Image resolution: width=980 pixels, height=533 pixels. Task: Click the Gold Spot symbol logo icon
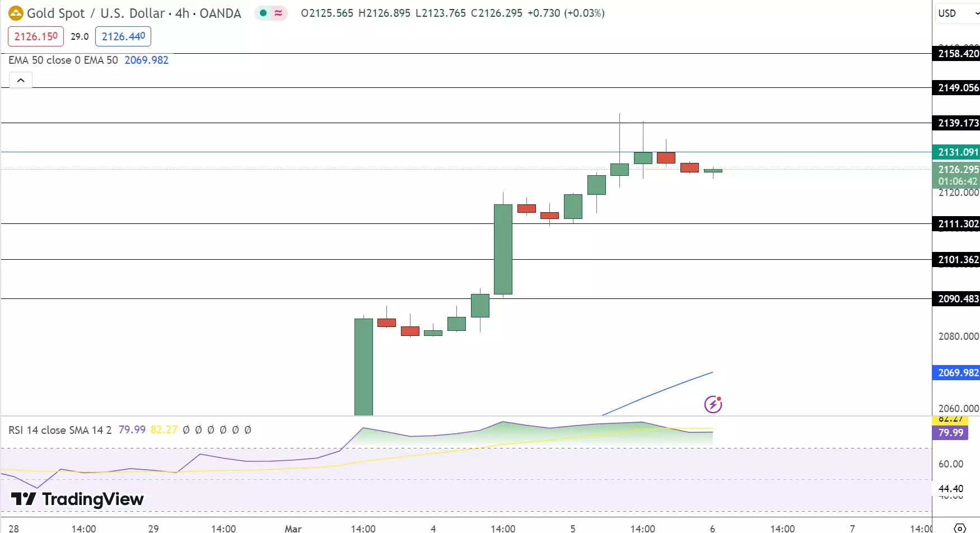tap(16, 13)
